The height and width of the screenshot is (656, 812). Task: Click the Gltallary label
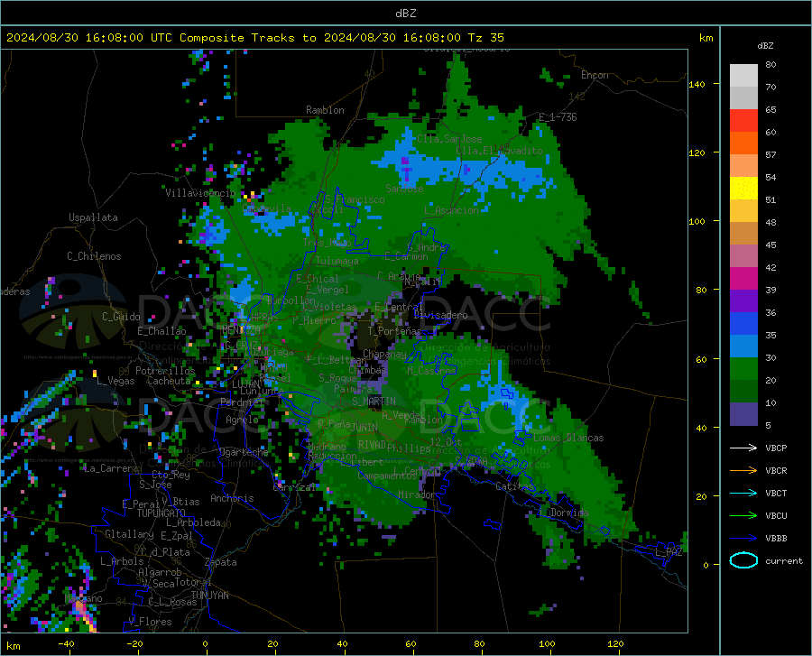129,534
